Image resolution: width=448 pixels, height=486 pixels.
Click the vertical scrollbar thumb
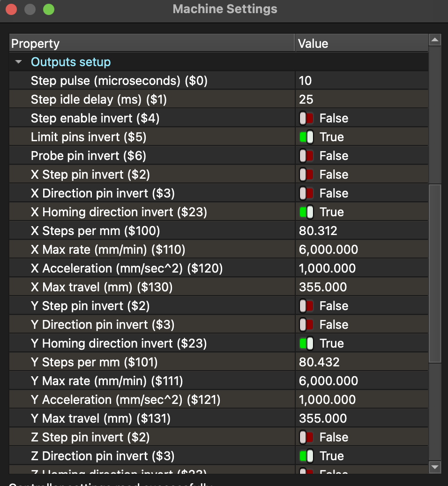click(435, 272)
